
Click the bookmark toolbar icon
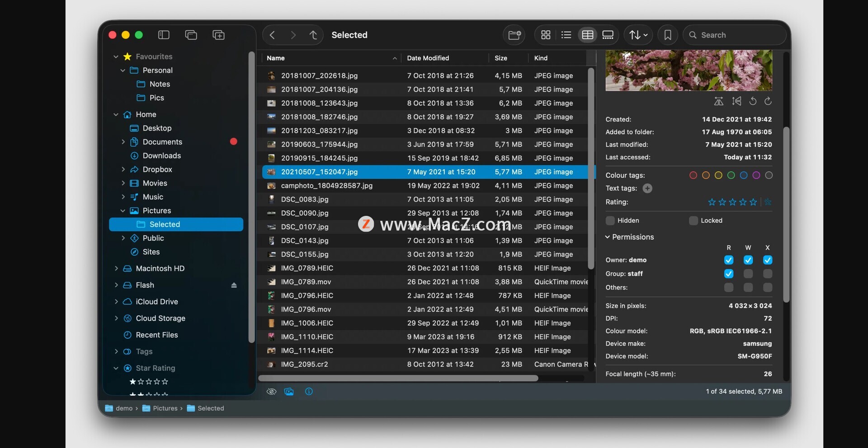pos(667,35)
